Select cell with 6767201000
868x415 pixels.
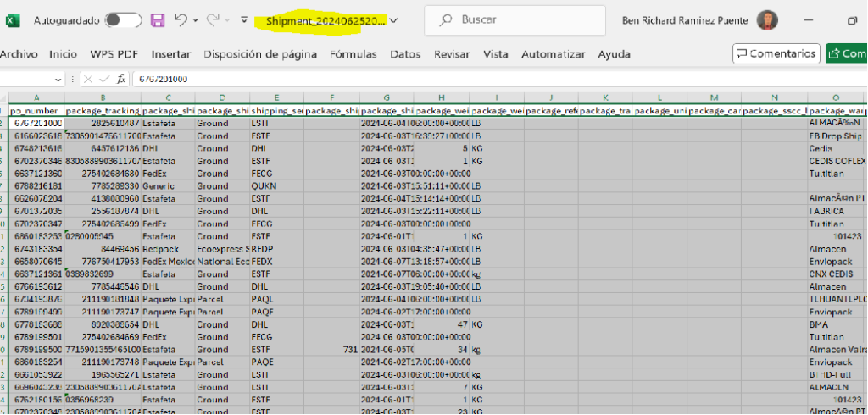click(36, 122)
